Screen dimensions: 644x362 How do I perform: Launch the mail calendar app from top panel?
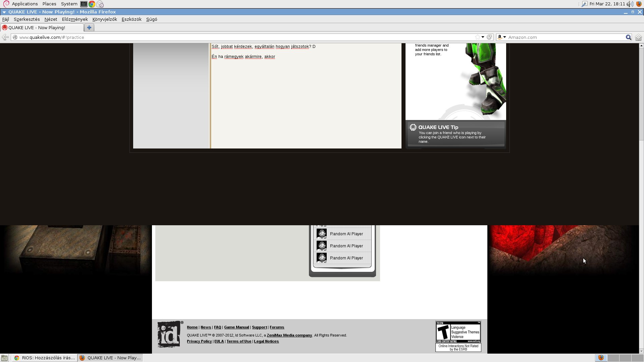(100, 4)
